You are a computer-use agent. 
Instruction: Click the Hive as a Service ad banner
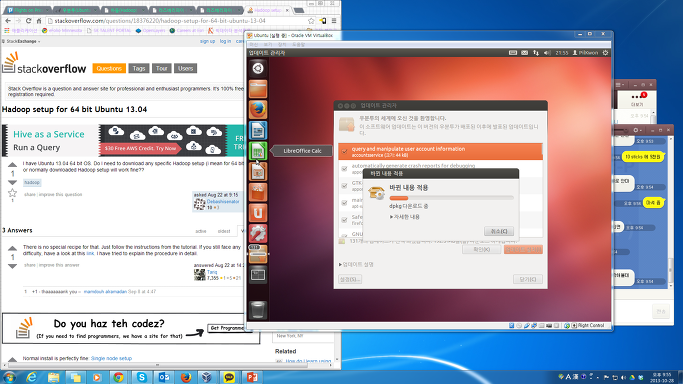123,141
